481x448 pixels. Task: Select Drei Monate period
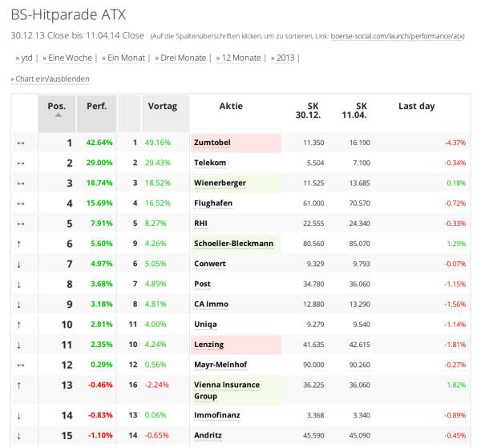[x=182, y=58]
